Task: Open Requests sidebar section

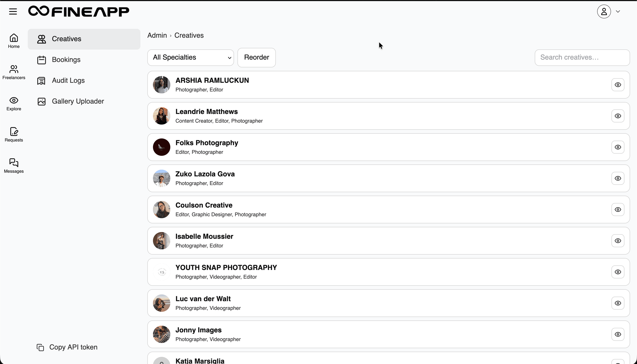Action: pos(14,135)
